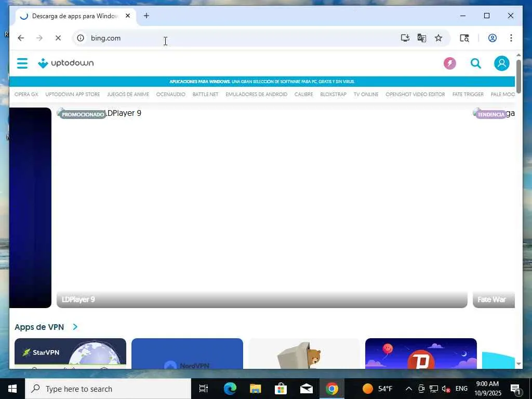Stop loading the page
Viewport: 532px width, 399px height.
(58, 38)
